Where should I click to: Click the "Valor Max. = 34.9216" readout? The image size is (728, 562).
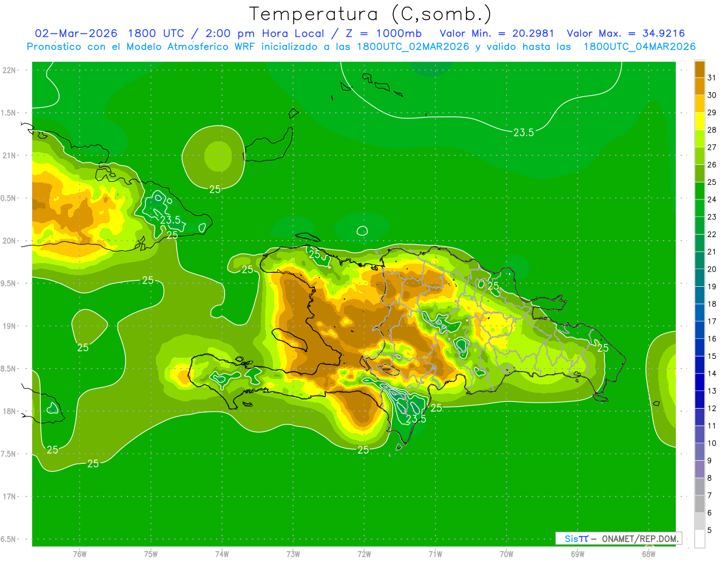pos(626,33)
